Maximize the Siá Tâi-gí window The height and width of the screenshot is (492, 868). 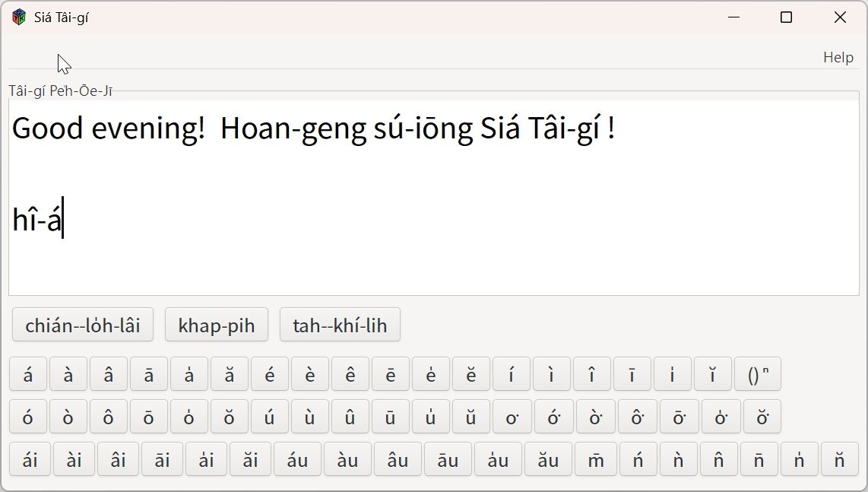tap(786, 17)
